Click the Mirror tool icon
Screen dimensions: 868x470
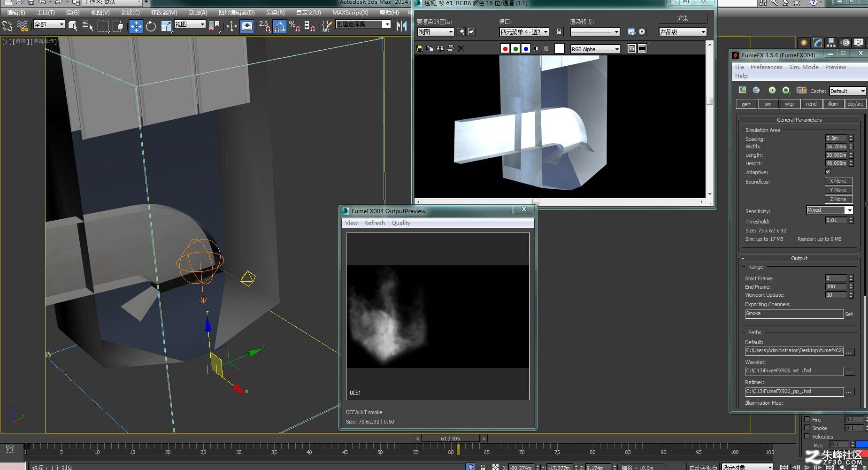401,26
